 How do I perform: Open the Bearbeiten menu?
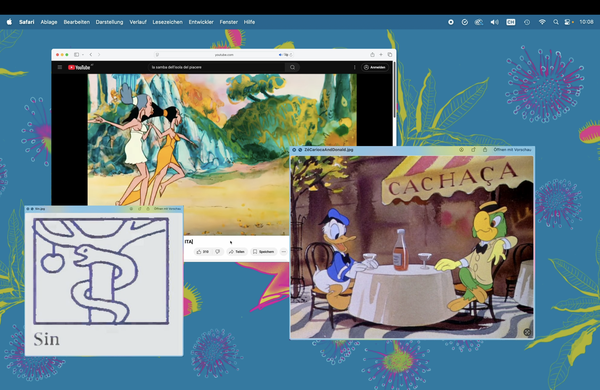point(77,22)
